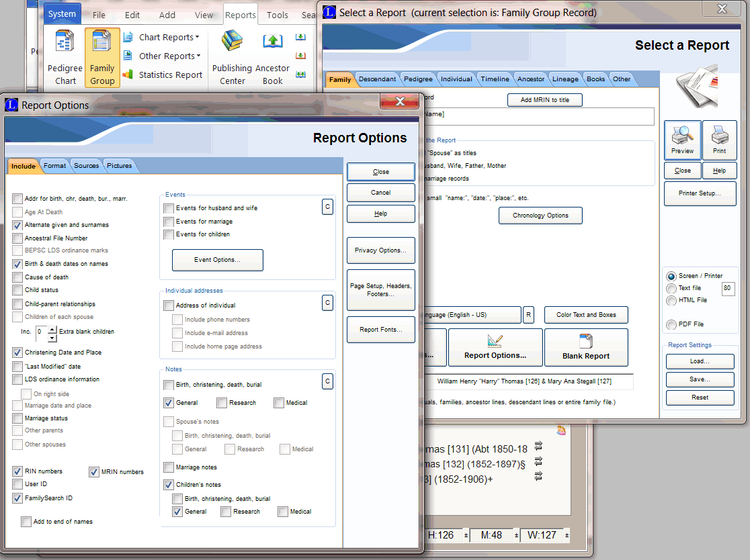The image size is (750, 560).
Task: Open the Ancestor Book icon
Action: 272,43
